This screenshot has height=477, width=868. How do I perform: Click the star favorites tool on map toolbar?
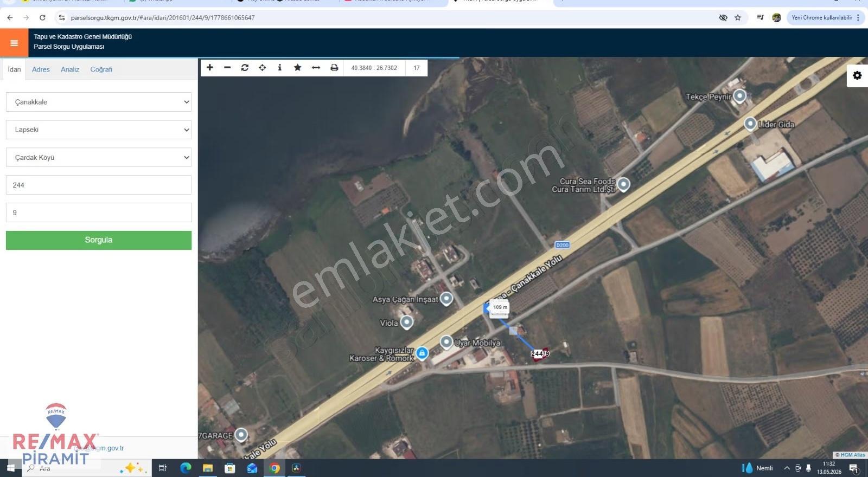297,68
